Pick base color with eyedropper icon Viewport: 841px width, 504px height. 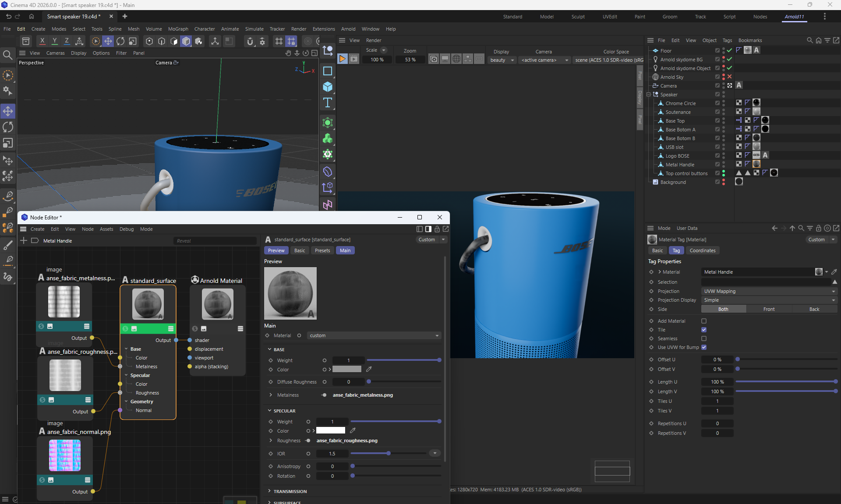coord(369,369)
